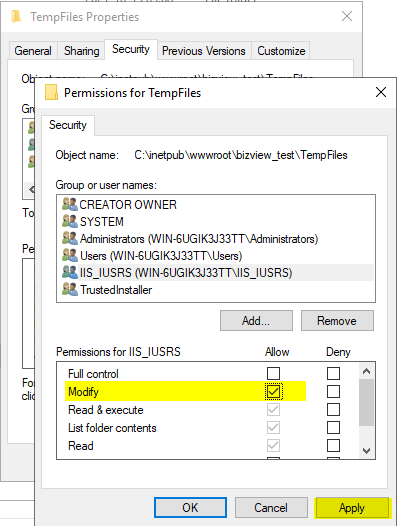This screenshot has height=526, width=397.
Task: Click the Apply button
Action: click(x=352, y=508)
